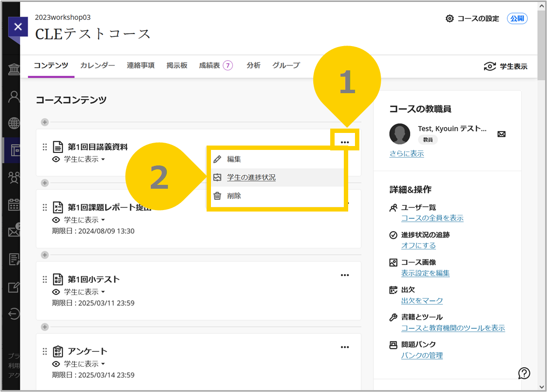The width and height of the screenshot is (547, 392).
Task: Open the messages envelope icon in sidebar
Action: 14,231
